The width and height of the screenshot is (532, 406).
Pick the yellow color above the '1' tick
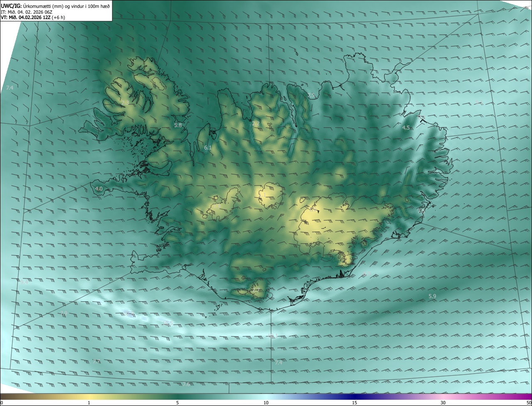(x=89, y=396)
